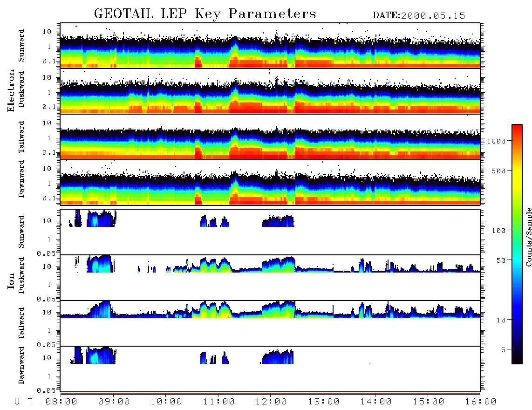This screenshot has height=410, width=532.
Task: Click the Electron Dawnward panel label
Action: pos(21,179)
